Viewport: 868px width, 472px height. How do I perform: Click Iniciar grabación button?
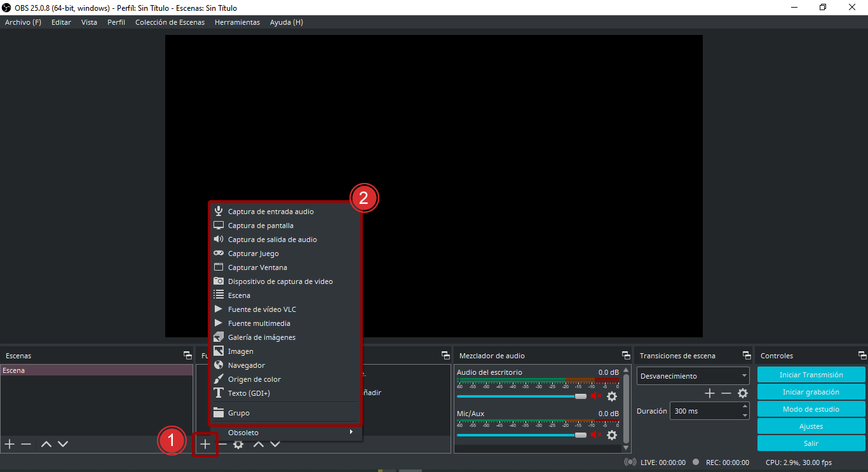tap(811, 392)
